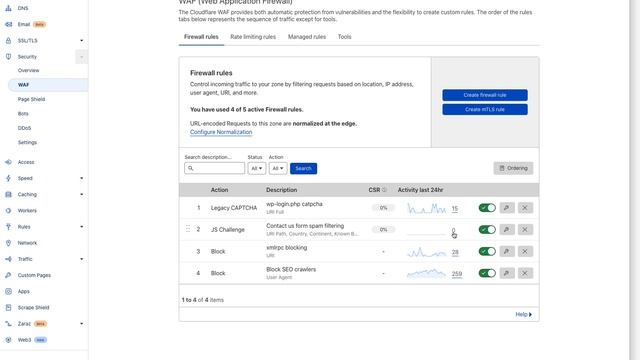Open the Help link
The height and width of the screenshot is (360, 640).
[x=524, y=314]
